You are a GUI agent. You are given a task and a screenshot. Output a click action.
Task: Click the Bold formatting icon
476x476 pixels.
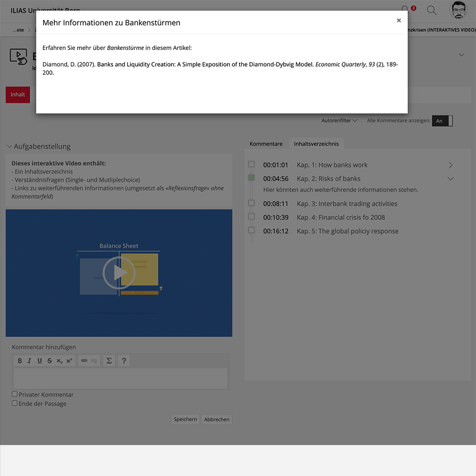[20, 361]
